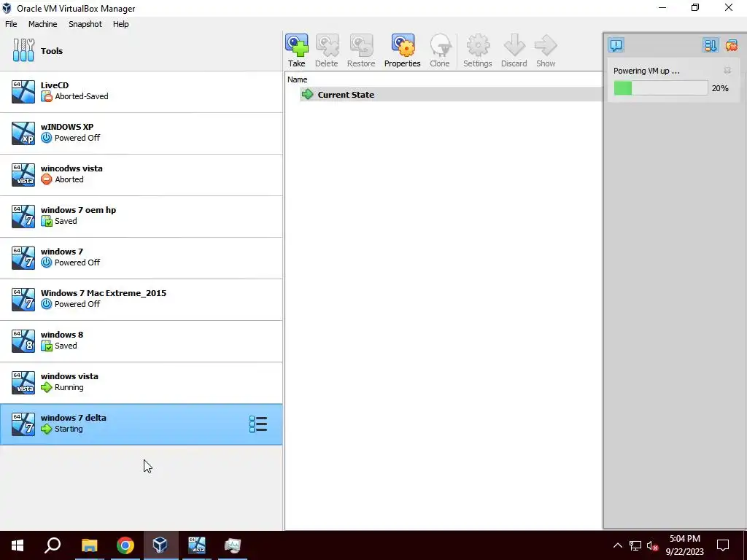This screenshot has width=747, height=560.
Task: Open the Windows Start menu
Action: (18, 545)
